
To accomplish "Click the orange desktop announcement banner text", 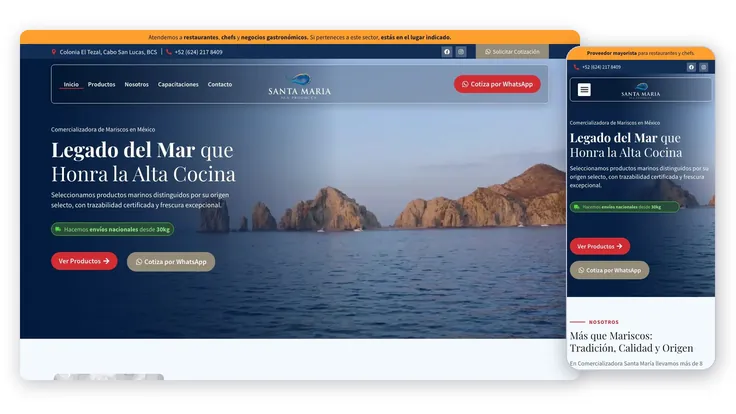I will click(299, 37).
